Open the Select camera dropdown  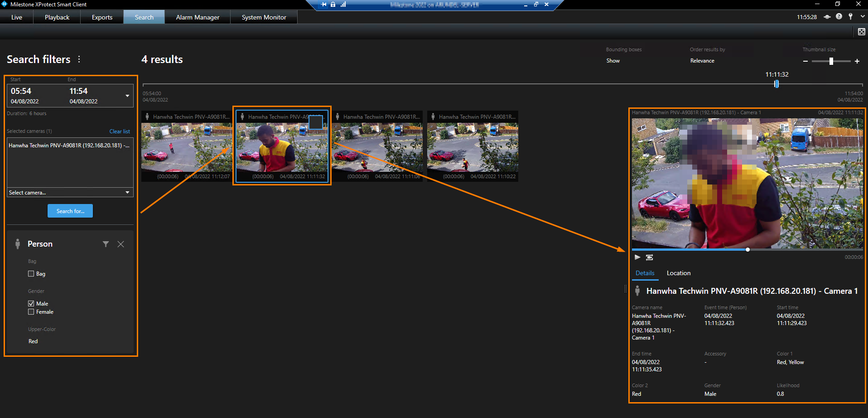70,193
